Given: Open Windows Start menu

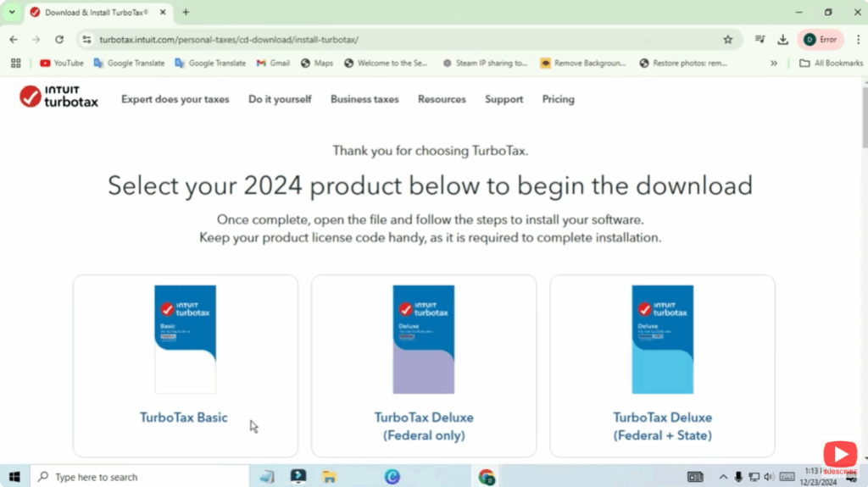Looking at the screenshot, I should coord(14,477).
